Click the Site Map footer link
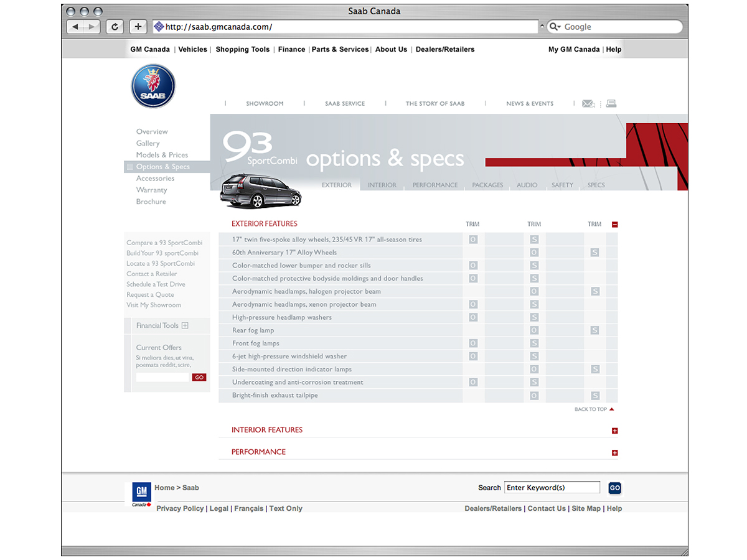The height and width of the screenshot is (560, 747). coord(586,508)
